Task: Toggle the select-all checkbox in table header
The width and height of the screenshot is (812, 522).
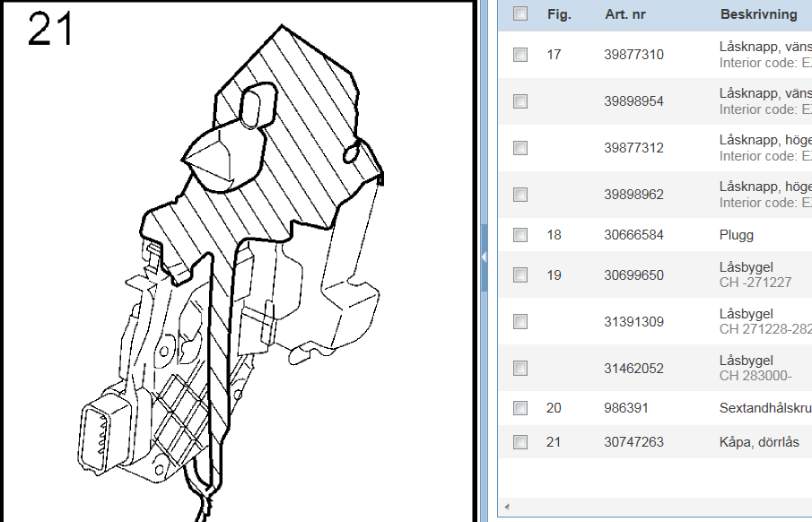Action: click(520, 14)
